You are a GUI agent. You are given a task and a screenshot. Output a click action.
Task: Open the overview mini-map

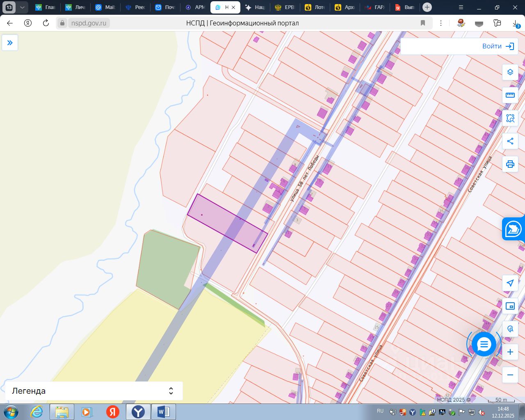510,306
